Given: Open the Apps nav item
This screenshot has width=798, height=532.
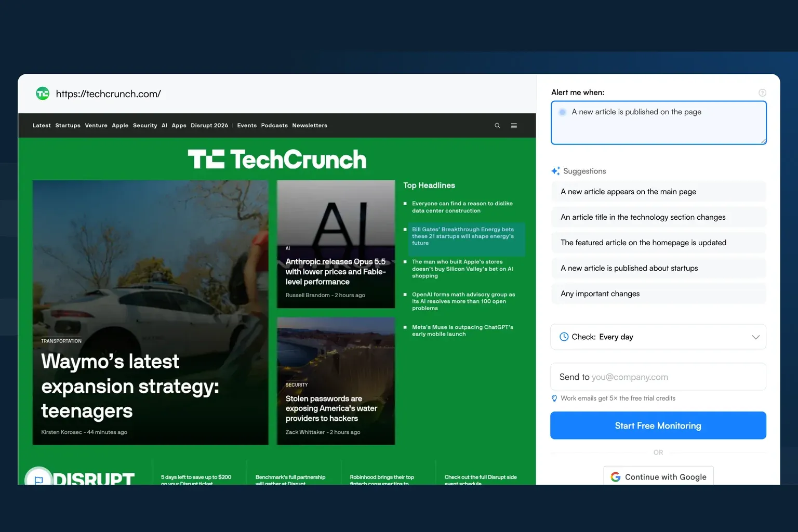Looking at the screenshot, I should pyautogui.click(x=179, y=126).
